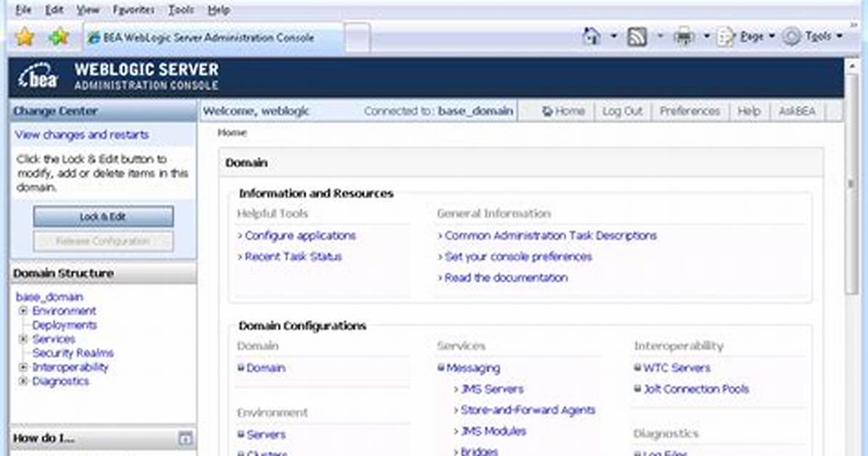Click the How do I panel minimize icon
Screen dimensions: 868x456
pos(186,439)
